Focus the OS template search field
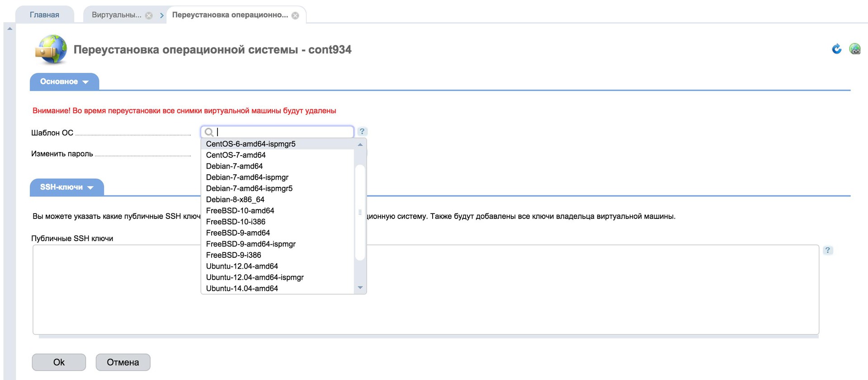The width and height of the screenshot is (868, 380). coord(277,132)
